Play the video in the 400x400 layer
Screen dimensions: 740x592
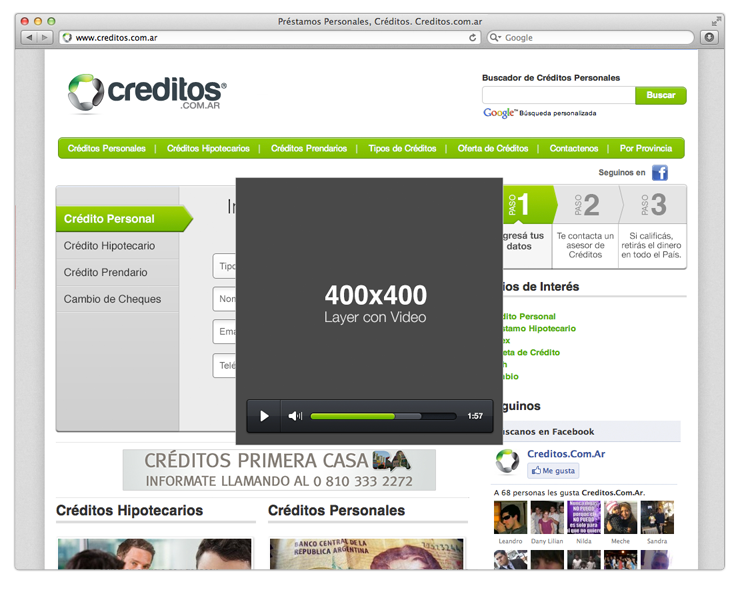click(x=264, y=416)
